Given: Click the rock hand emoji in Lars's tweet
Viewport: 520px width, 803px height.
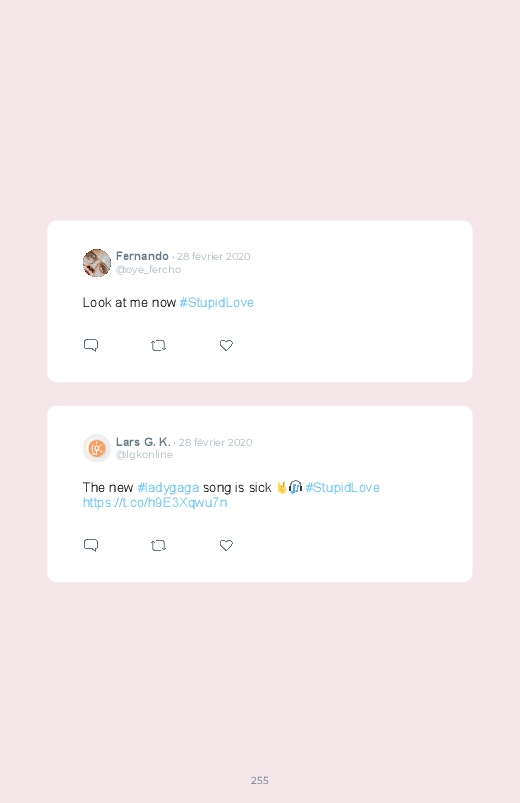Looking at the screenshot, I should tap(281, 487).
